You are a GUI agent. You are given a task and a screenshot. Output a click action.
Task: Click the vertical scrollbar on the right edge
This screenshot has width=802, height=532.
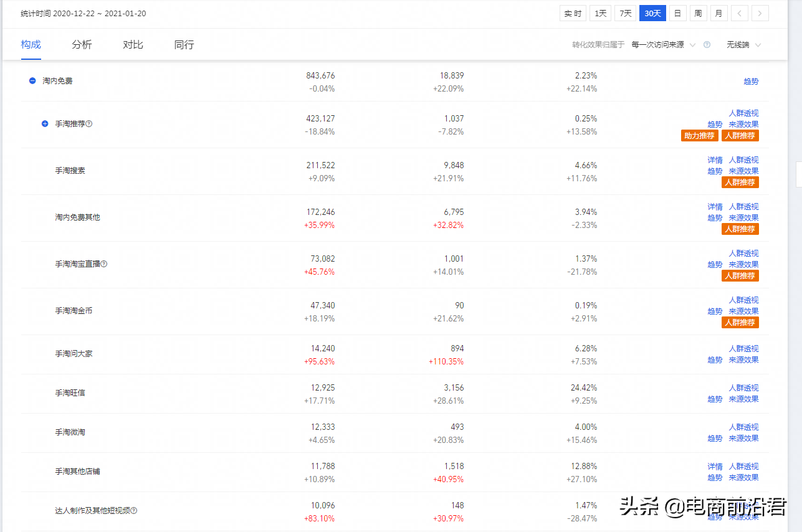(798, 176)
